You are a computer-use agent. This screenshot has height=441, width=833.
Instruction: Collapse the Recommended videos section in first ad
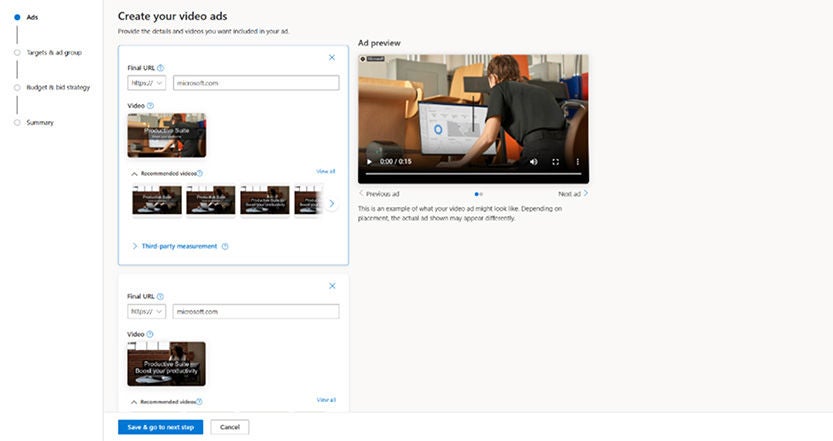point(135,173)
